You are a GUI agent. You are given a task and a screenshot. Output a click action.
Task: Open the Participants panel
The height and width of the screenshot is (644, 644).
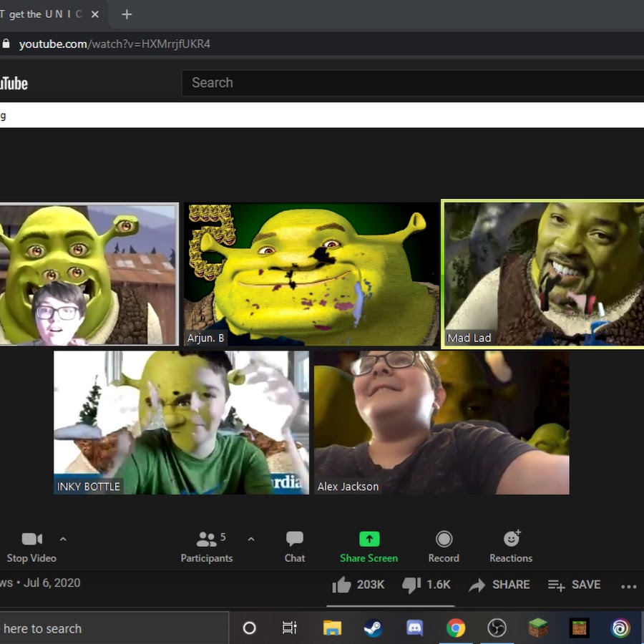[207, 547]
